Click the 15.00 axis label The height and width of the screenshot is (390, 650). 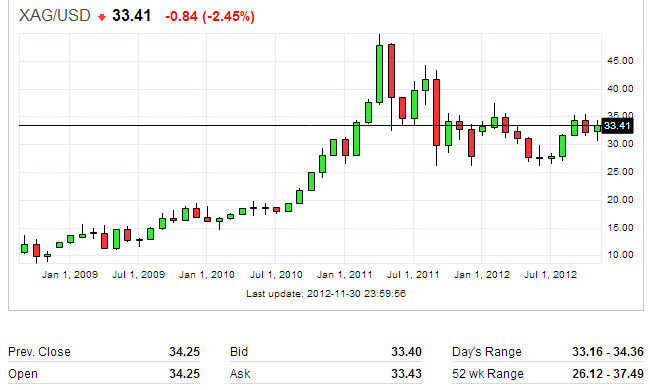coord(620,228)
